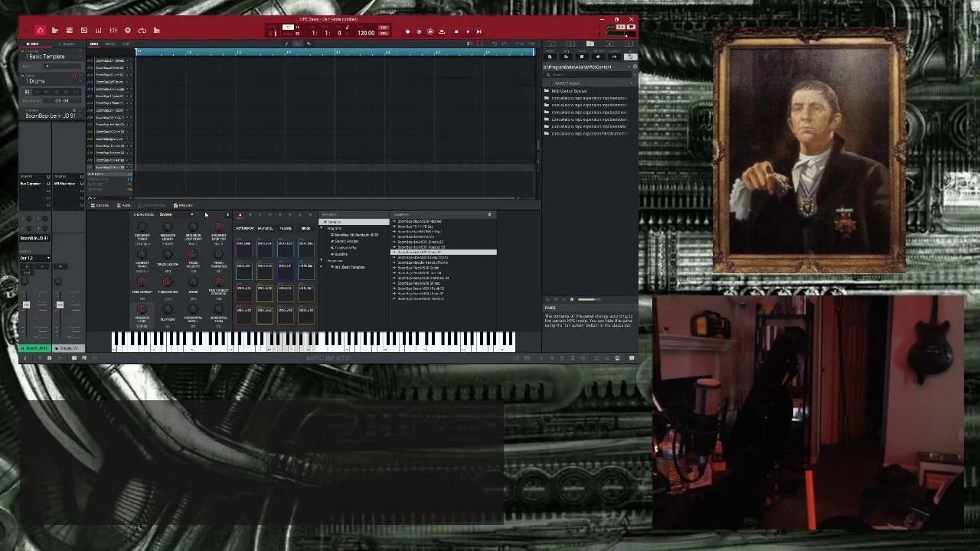Select pad bank D

tap(269, 215)
